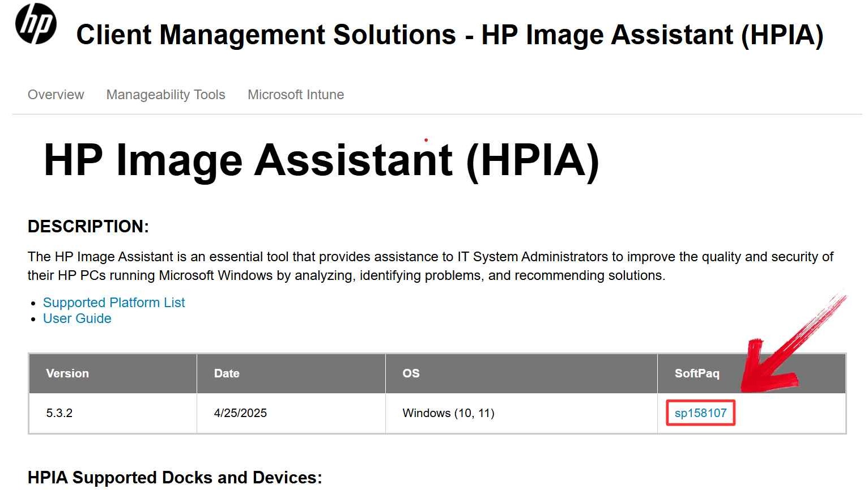Open the Manageability Tools section
The image size is (868, 493).
(x=165, y=95)
